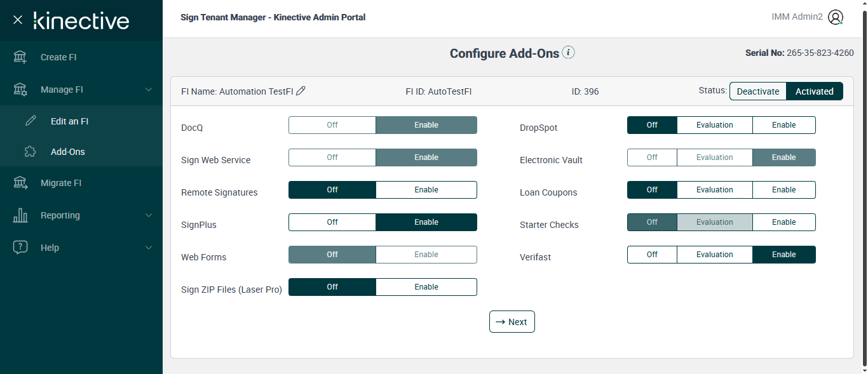Select the Add-Ons submenu item
Viewport: 868px width, 374px height.
(67, 152)
